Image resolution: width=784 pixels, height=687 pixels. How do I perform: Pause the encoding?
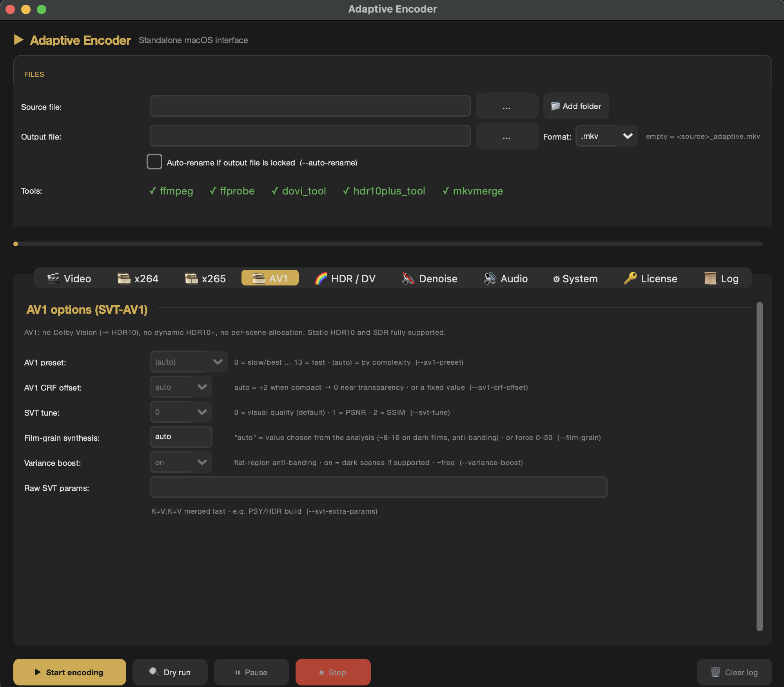coord(252,672)
